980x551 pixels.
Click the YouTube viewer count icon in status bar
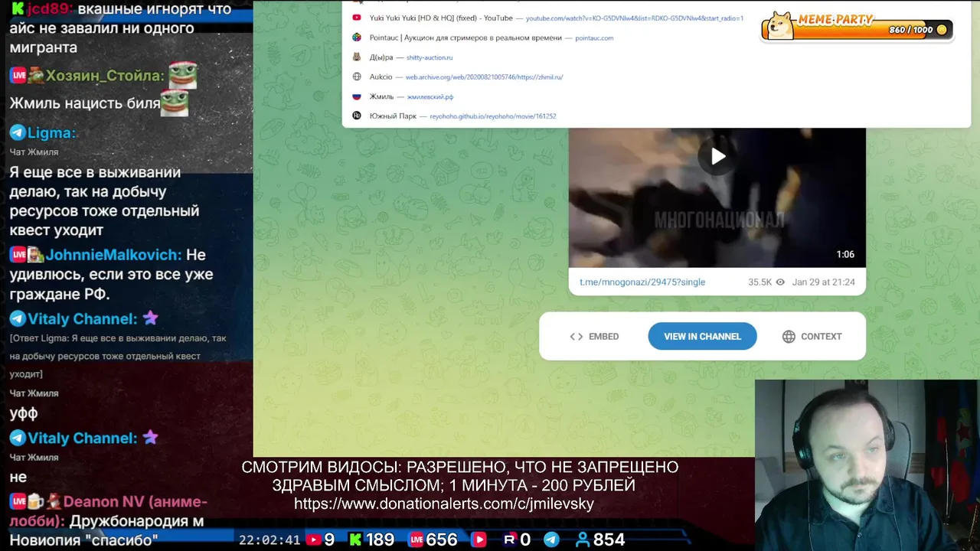coord(313,540)
